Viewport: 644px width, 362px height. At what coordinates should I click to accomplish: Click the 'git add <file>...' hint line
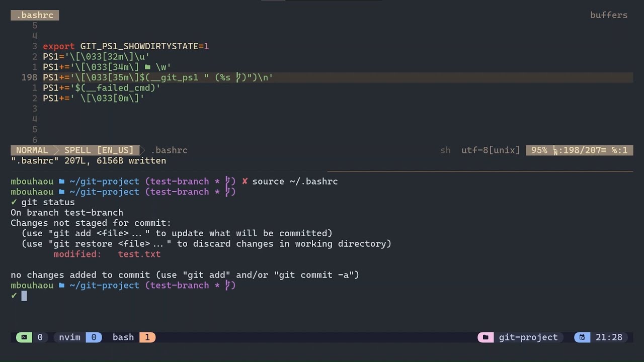177,233
